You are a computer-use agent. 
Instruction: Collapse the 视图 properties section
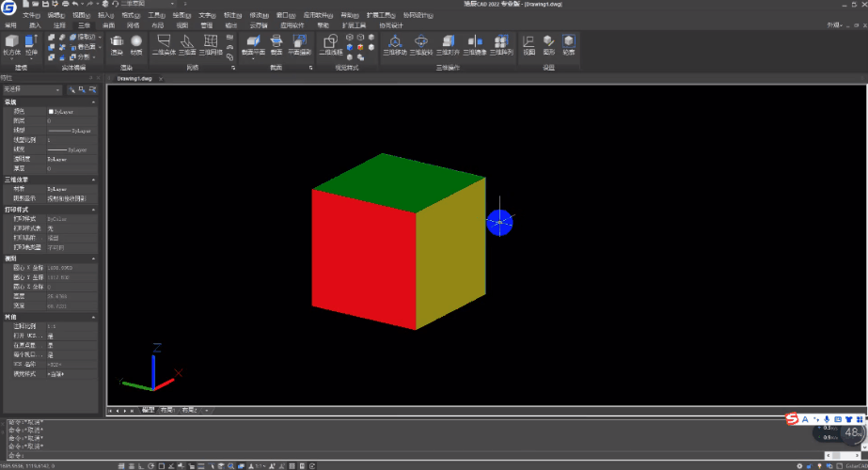[93, 258]
